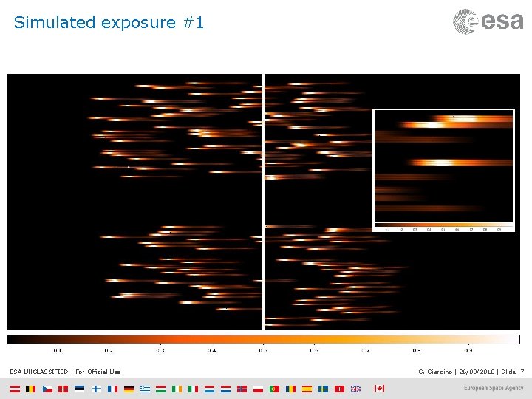Screen dimensions: 532x399
Task: Click the Denmark flag icon
Action: (63, 389)
